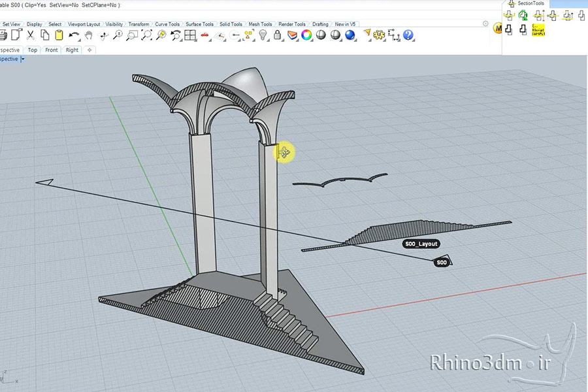Switch to the Top viewport tab

[x=33, y=50]
